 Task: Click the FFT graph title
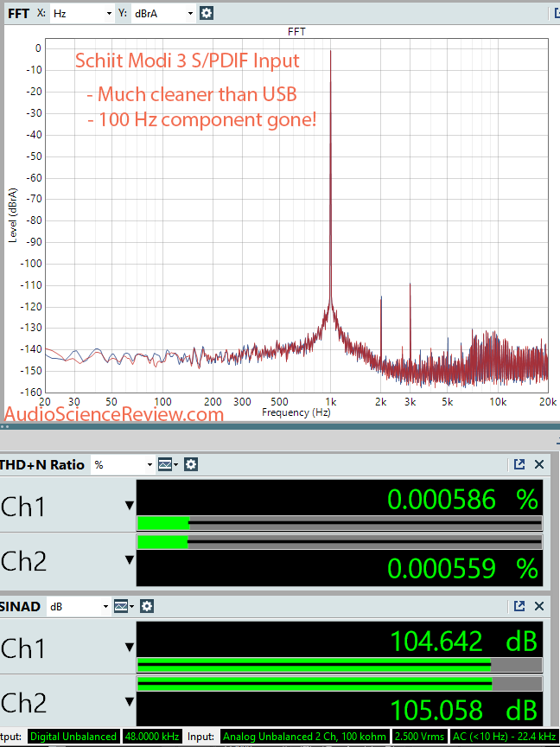(x=296, y=31)
